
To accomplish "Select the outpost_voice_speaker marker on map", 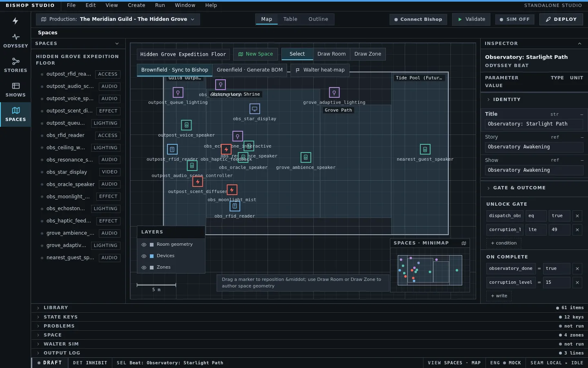I will click(187, 125).
